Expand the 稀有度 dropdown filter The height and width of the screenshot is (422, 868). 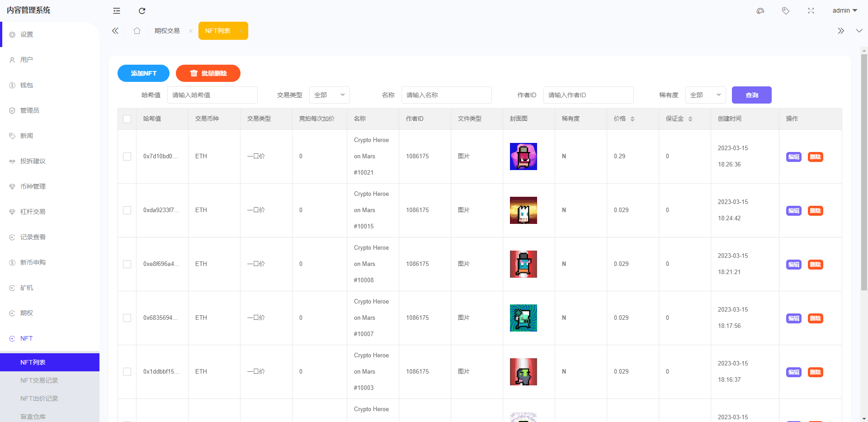[x=705, y=95]
